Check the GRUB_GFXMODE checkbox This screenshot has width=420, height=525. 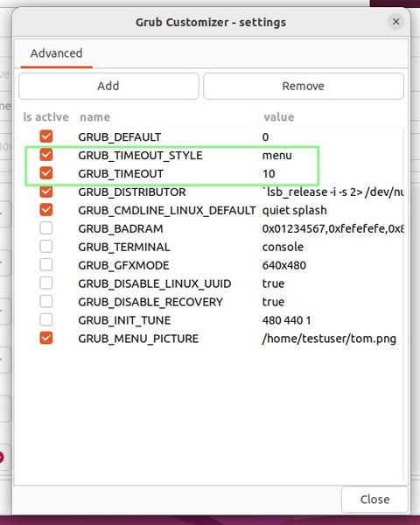pos(46,265)
